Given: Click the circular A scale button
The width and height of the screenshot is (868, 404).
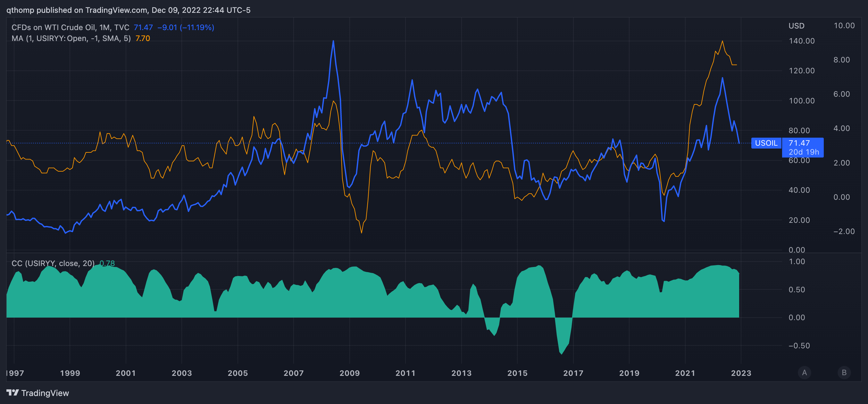Looking at the screenshot, I should (x=804, y=373).
